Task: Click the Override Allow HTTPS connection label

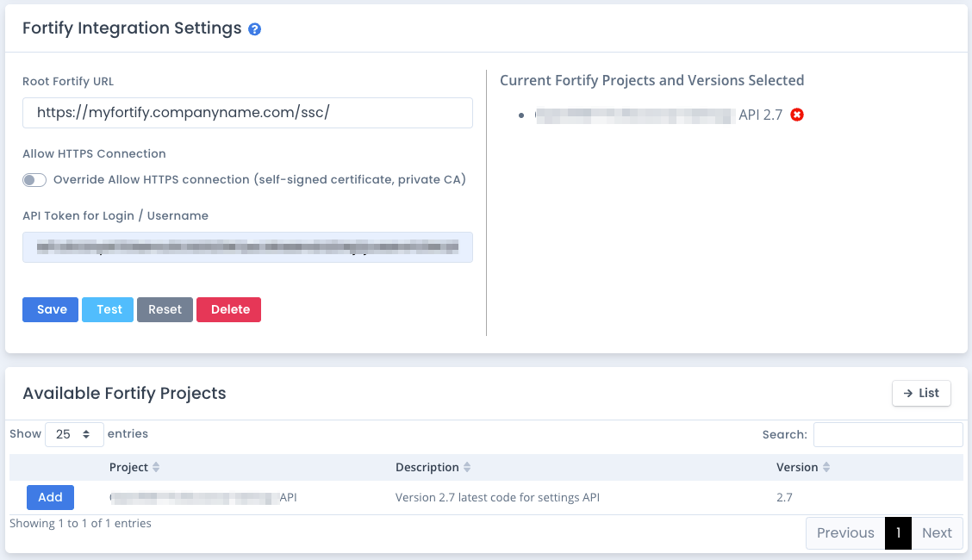Action: click(259, 180)
